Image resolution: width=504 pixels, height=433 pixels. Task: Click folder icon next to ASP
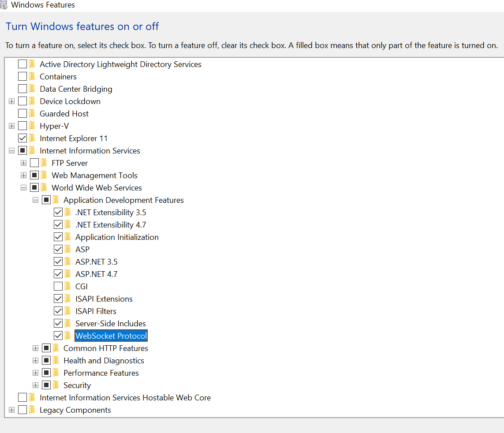tap(67, 250)
